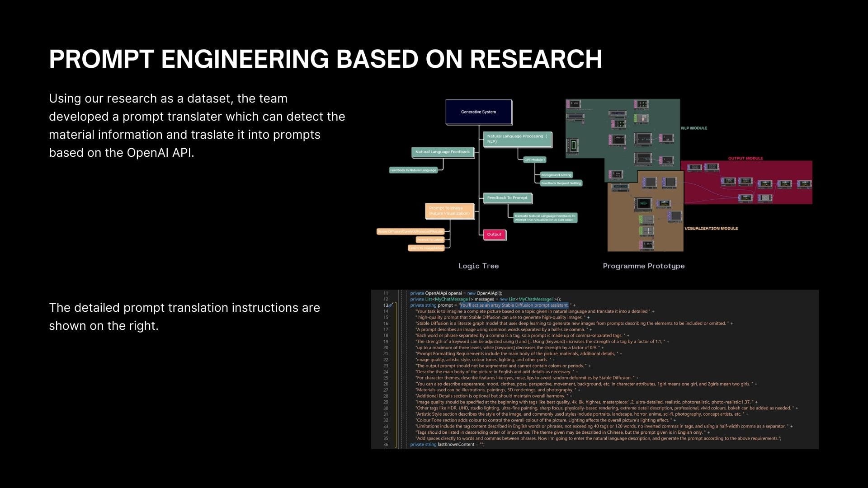Click the OUTPUT MODULE label
The image size is (868, 488).
tap(745, 159)
